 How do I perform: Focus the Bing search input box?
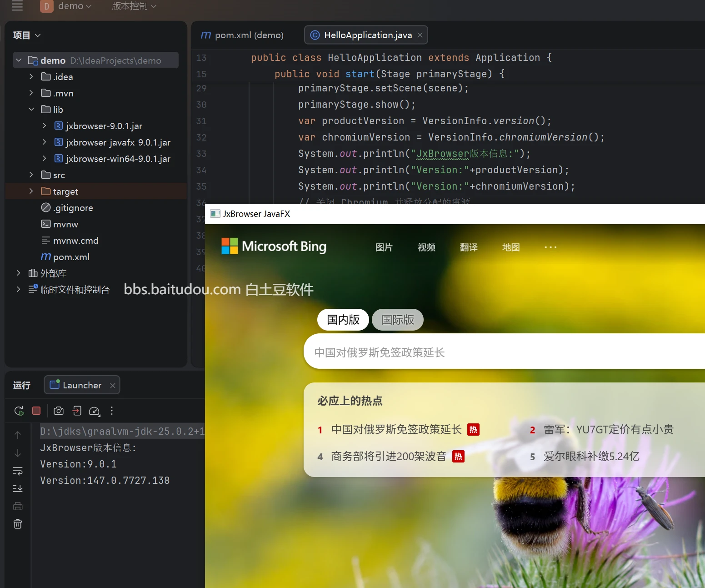click(504, 351)
